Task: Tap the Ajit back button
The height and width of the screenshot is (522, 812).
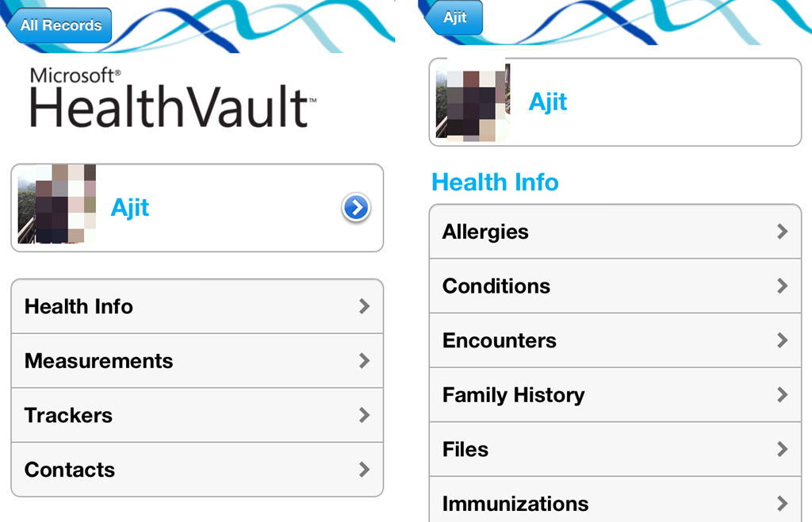Action: pyautogui.click(x=454, y=18)
